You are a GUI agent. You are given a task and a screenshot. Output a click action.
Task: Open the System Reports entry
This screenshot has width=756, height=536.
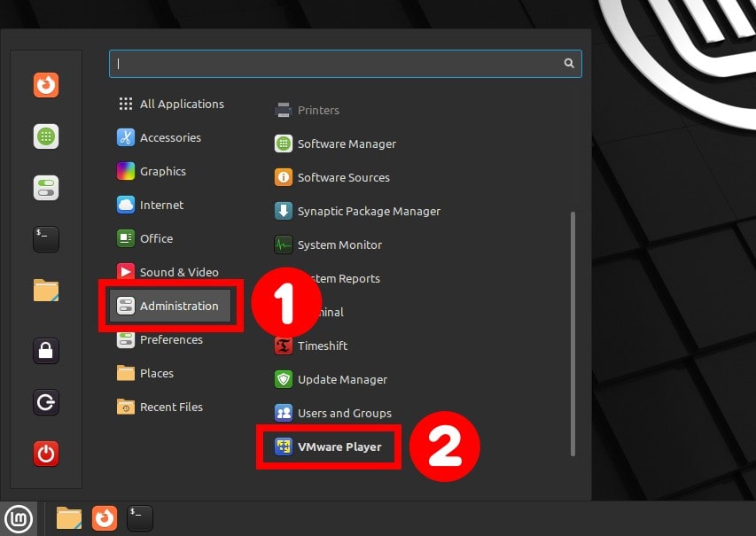pos(347,278)
